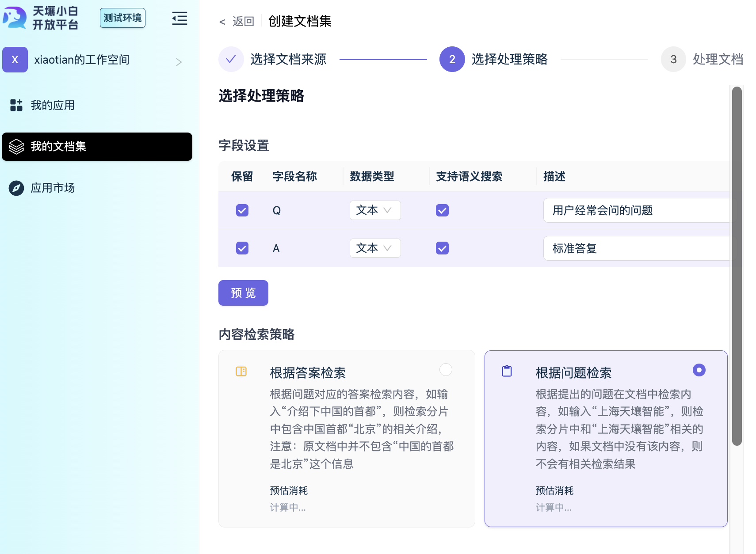Select the 根据答案检索 radio button
Image resolution: width=756 pixels, height=554 pixels.
446,370
